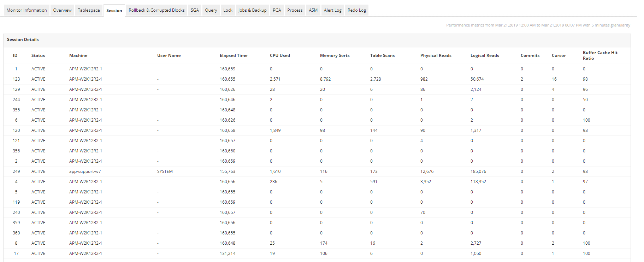Switch to the Overview tab
This screenshot has width=644, height=262.
click(x=62, y=10)
